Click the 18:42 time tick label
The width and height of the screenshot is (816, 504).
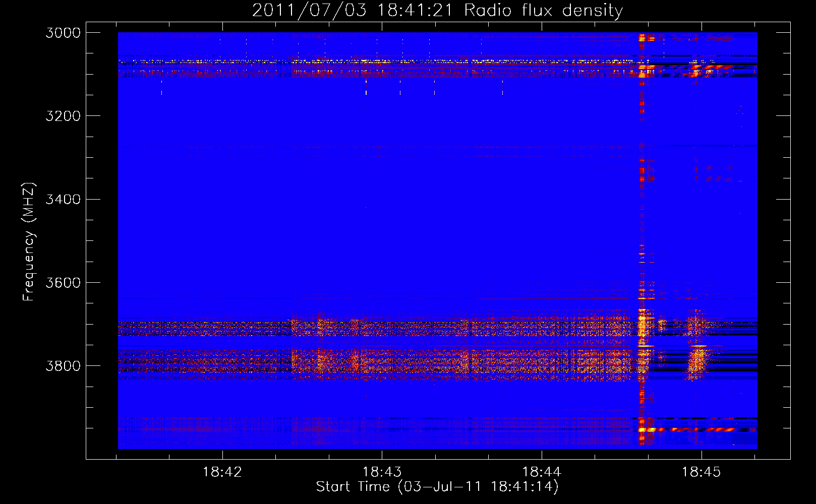[x=222, y=472]
